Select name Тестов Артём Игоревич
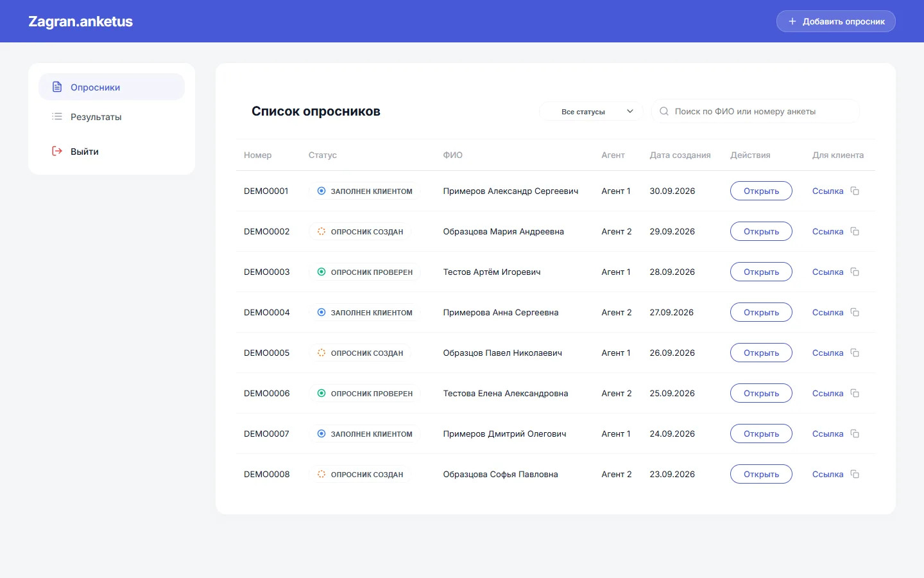The image size is (924, 578). click(492, 272)
